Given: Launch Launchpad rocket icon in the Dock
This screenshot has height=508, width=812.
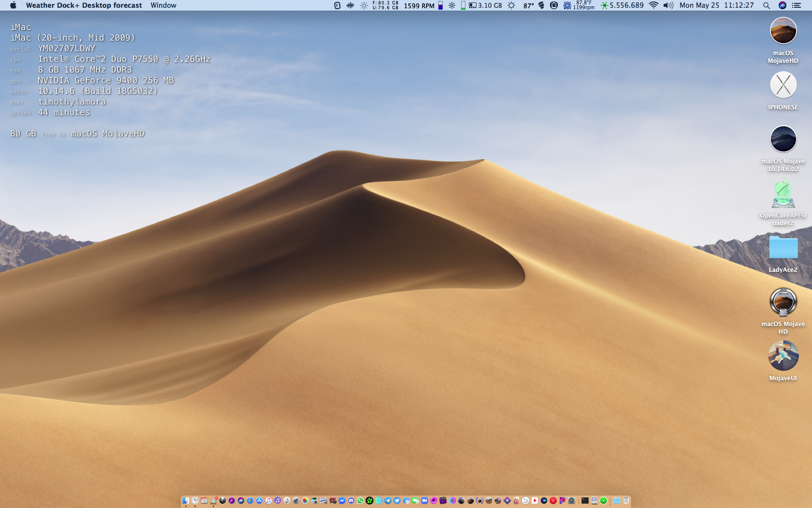Looking at the screenshot, I should coord(296,501).
